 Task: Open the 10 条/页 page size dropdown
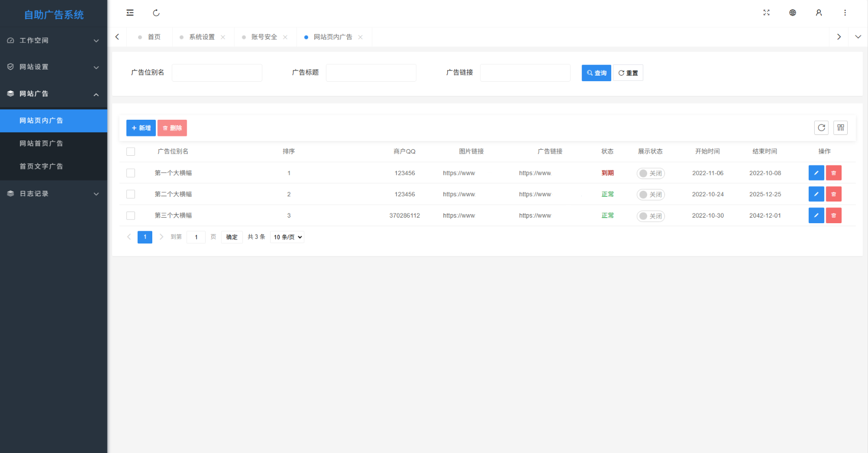coord(287,237)
